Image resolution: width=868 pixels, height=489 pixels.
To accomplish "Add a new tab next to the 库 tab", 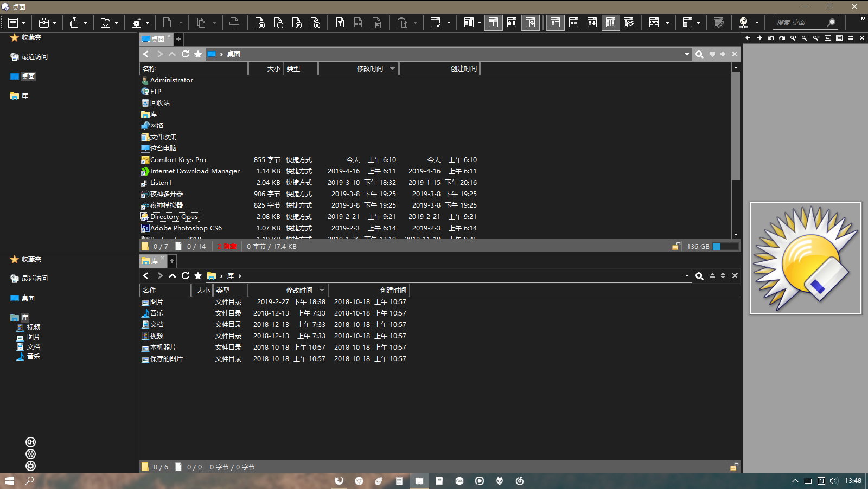I will coord(172,261).
